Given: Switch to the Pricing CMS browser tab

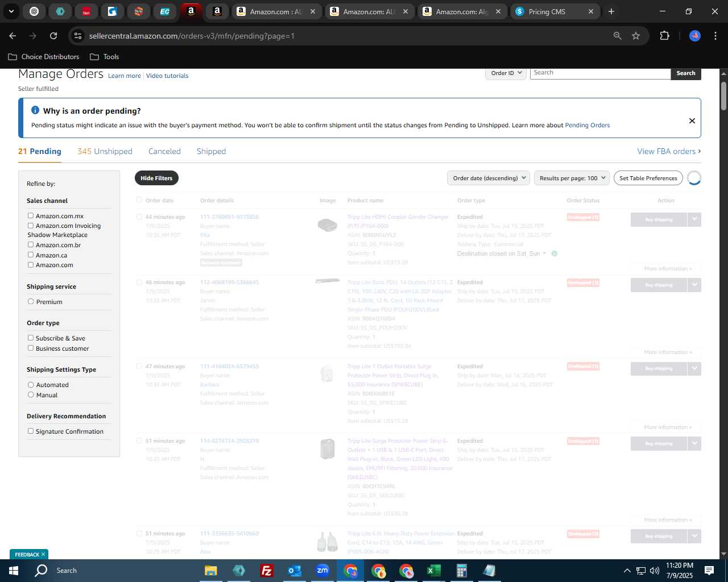Looking at the screenshot, I should click(x=554, y=11).
